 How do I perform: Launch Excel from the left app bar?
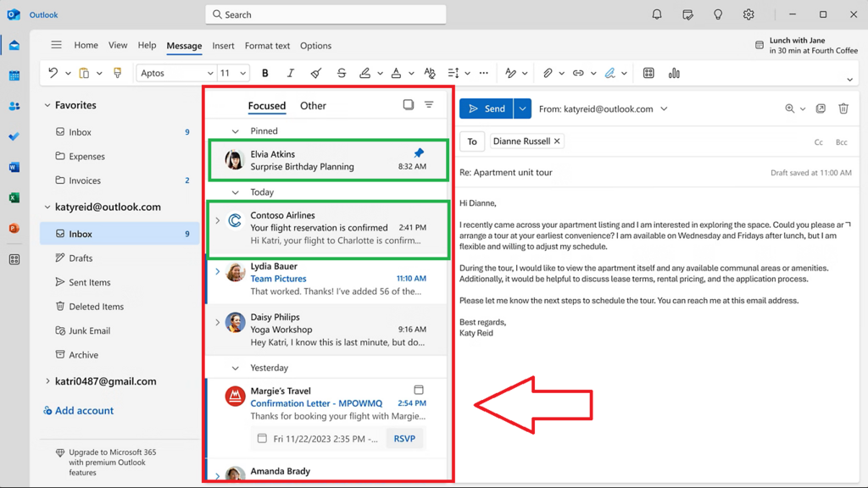[x=14, y=197]
